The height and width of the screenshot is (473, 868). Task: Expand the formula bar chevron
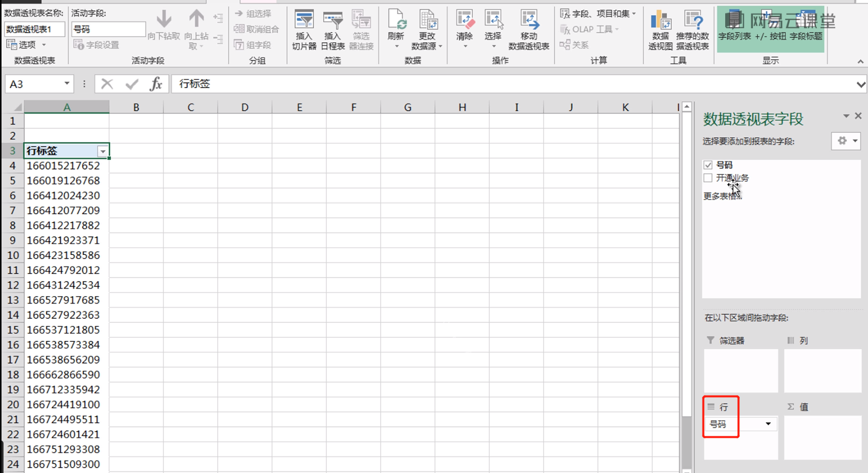point(861,84)
